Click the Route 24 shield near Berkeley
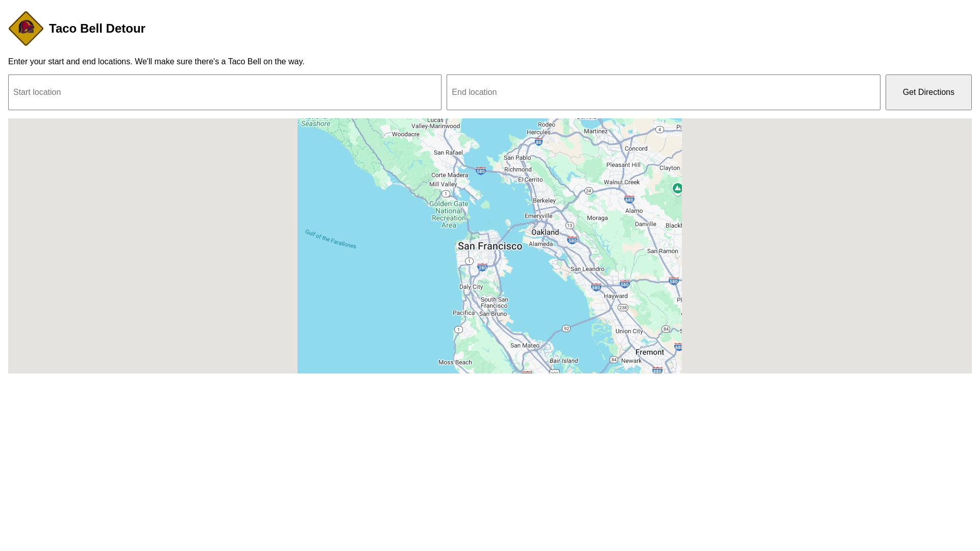Image resolution: width=980 pixels, height=551 pixels. 589,191
